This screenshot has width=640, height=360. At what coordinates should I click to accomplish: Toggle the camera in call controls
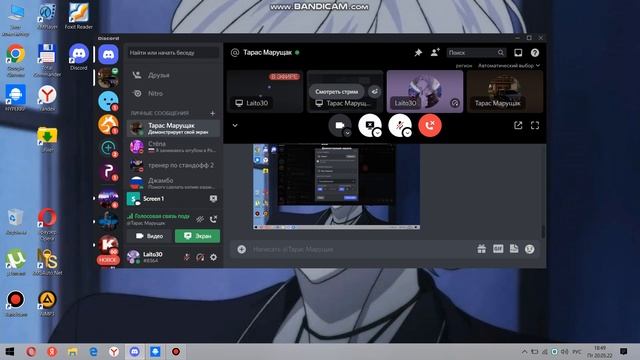pos(340,125)
